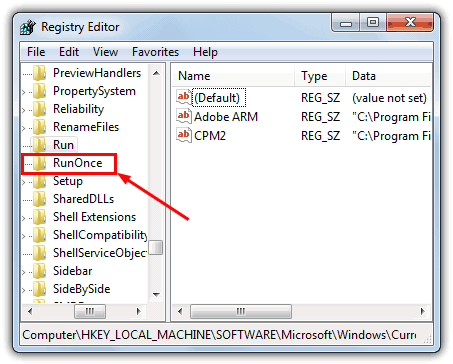Select the Adobe ARM value name
This screenshot has height=364, width=453.
pos(226,117)
